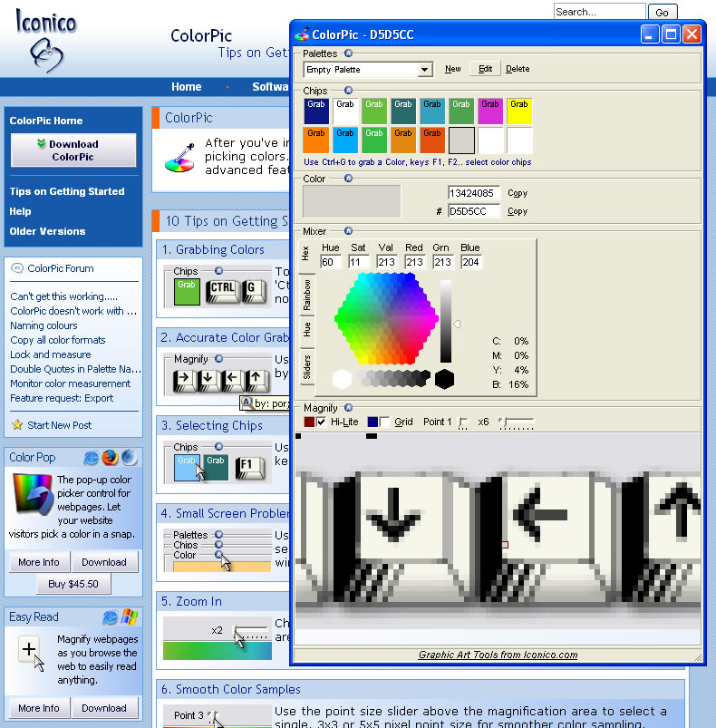The image size is (716, 728).
Task: Collapse the Mixer section arrow in ColorPic
Action: point(348,231)
